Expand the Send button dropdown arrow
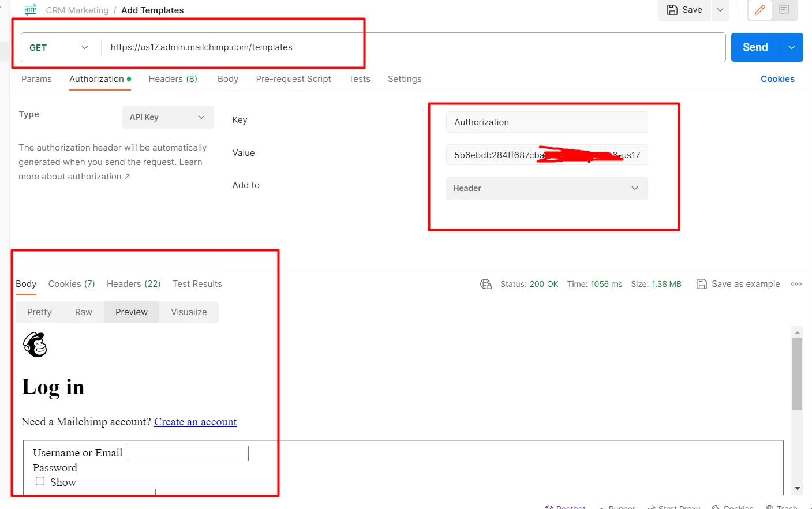 tap(792, 47)
